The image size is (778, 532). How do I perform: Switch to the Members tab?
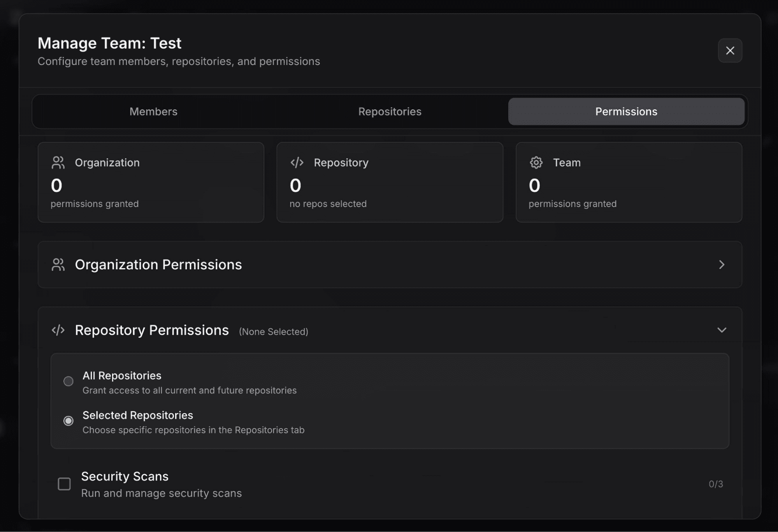click(153, 112)
